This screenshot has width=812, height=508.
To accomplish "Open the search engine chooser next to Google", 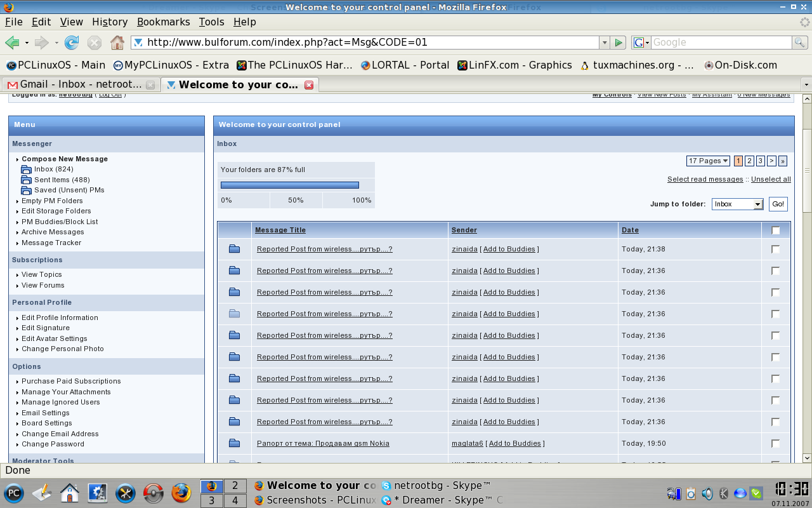I will pyautogui.click(x=641, y=43).
